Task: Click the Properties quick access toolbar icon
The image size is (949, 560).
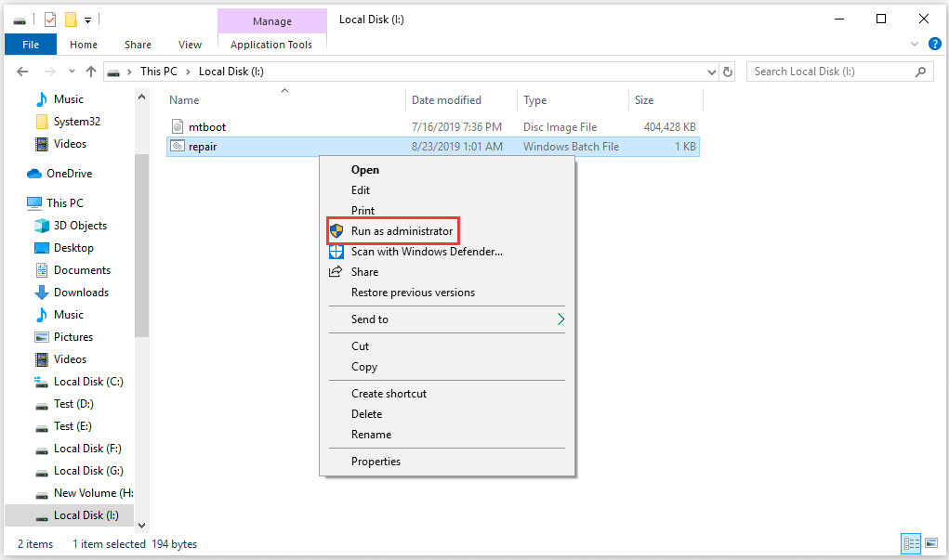Action: coord(50,20)
